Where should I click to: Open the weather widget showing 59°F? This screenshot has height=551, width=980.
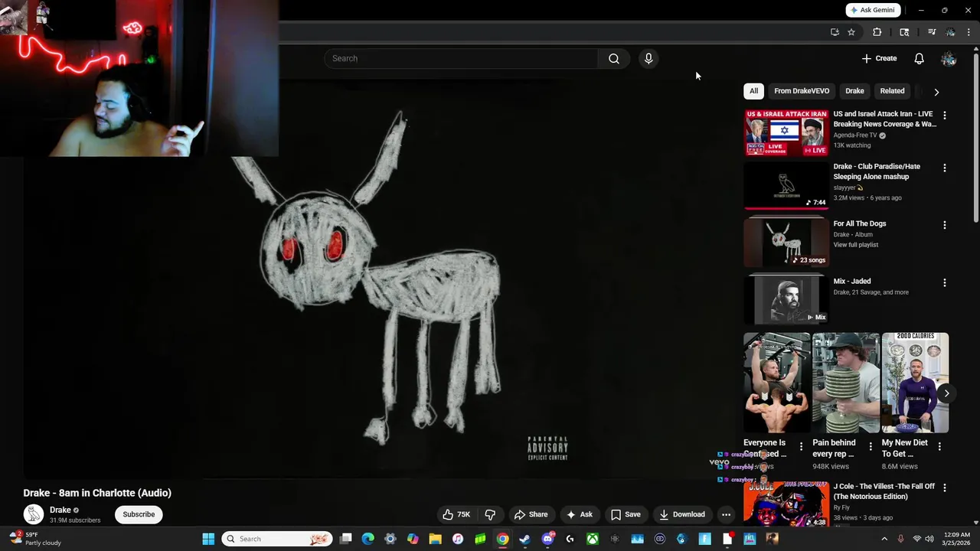tap(35, 539)
